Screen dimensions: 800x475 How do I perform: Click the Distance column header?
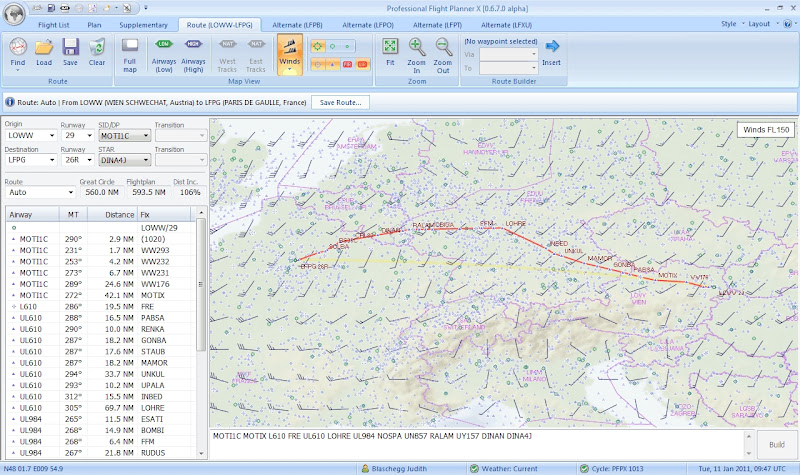(119, 214)
